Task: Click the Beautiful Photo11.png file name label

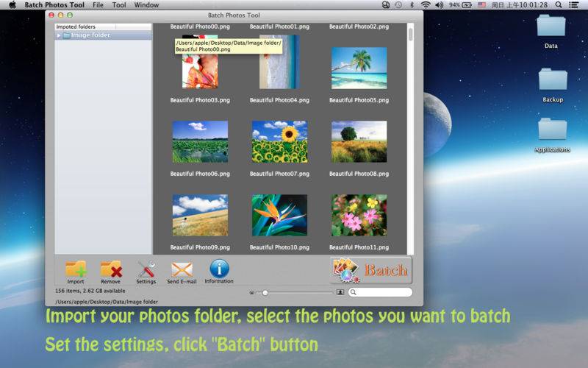Action: (x=359, y=247)
